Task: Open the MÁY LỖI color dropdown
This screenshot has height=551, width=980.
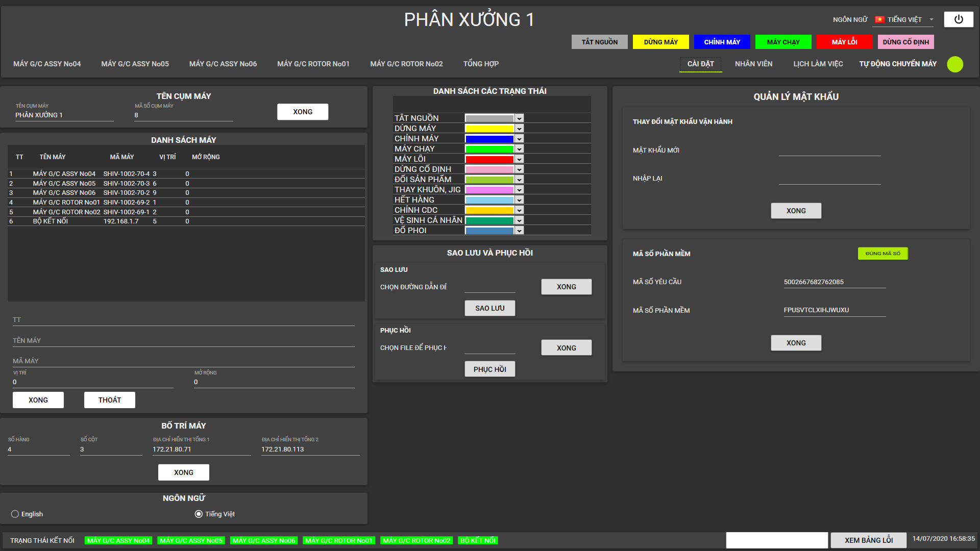Action: click(x=519, y=159)
